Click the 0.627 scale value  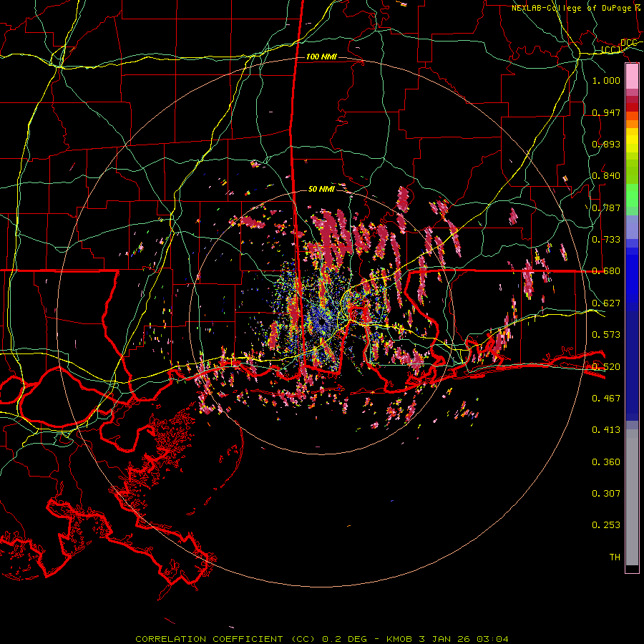[x=606, y=303]
